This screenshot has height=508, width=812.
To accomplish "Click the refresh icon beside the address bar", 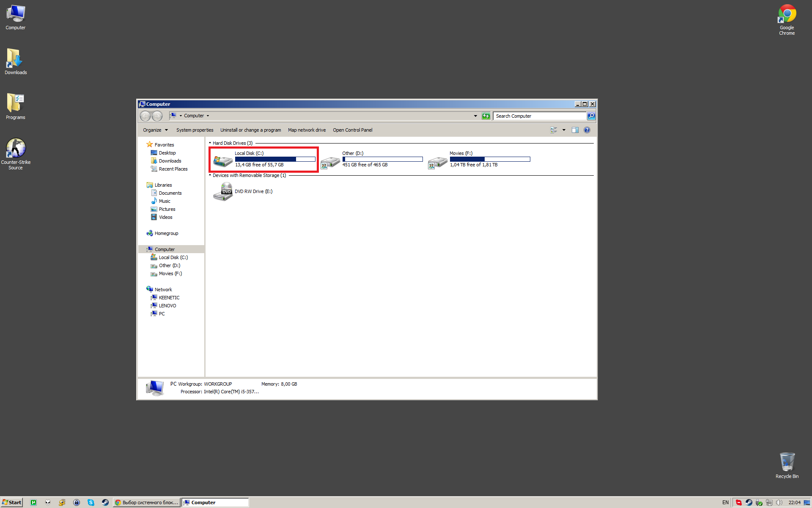I will coord(486,116).
